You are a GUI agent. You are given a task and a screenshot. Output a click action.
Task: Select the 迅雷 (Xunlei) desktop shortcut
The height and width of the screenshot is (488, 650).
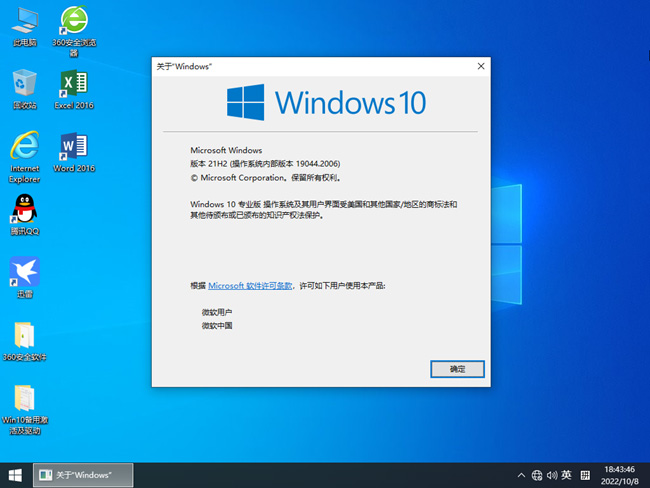point(24,278)
